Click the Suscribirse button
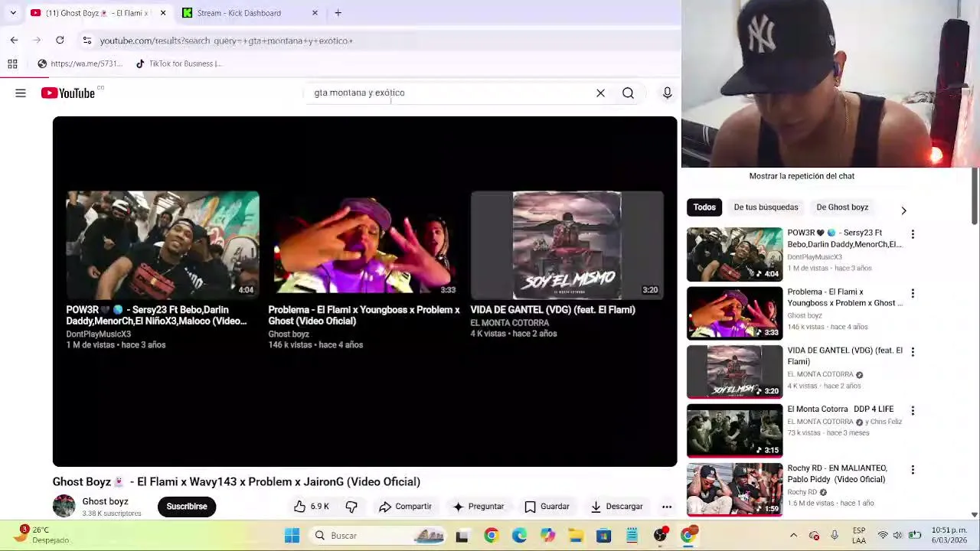Screen dimensions: 980x551 click(x=187, y=507)
